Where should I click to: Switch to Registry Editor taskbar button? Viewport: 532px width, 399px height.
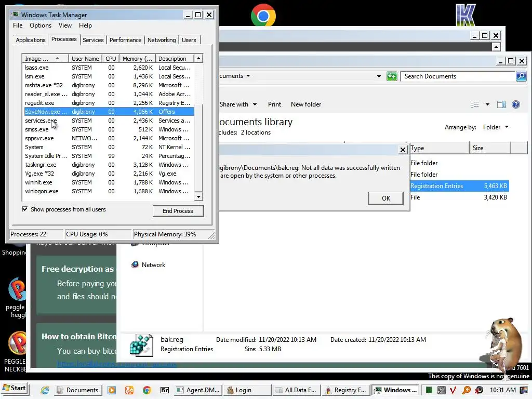(345, 390)
